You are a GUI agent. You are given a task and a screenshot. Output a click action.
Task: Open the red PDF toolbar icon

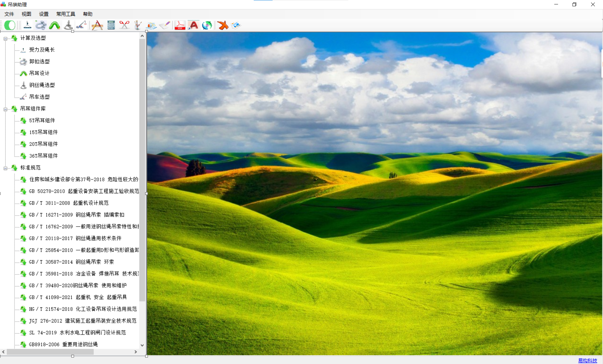(180, 25)
